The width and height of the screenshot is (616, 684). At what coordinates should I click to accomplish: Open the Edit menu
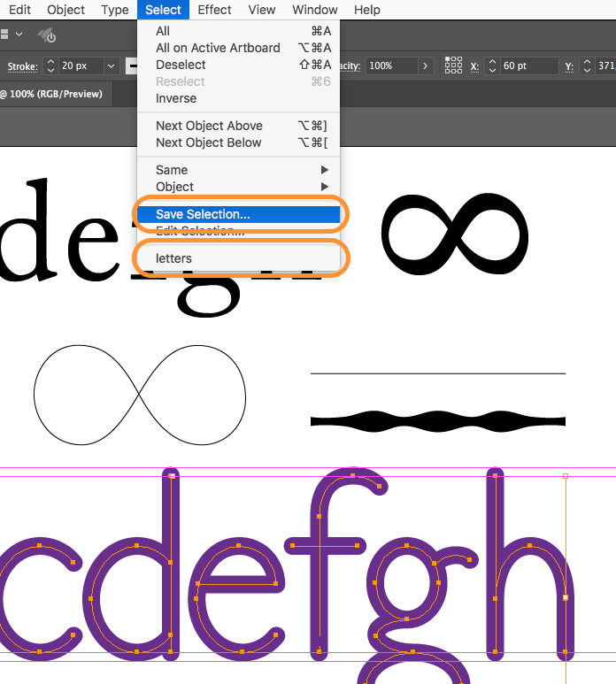point(19,10)
